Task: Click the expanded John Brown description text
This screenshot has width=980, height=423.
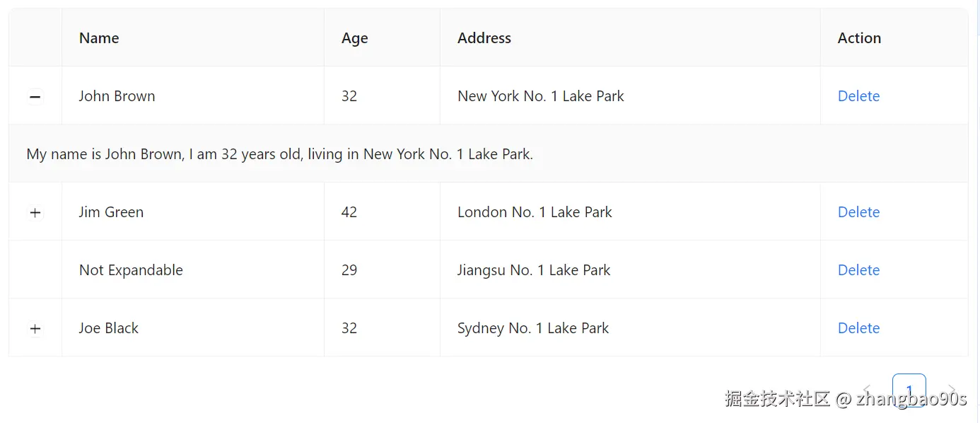Action: click(279, 154)
